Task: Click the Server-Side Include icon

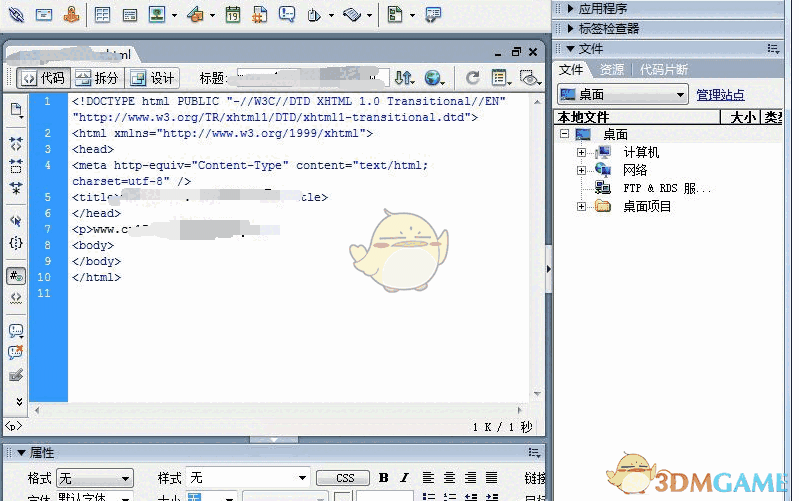Action: pos(260,14)
